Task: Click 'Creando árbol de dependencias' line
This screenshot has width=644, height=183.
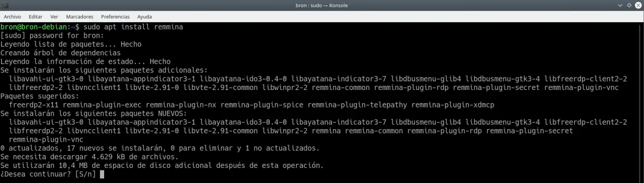Action: coord(60,53)
